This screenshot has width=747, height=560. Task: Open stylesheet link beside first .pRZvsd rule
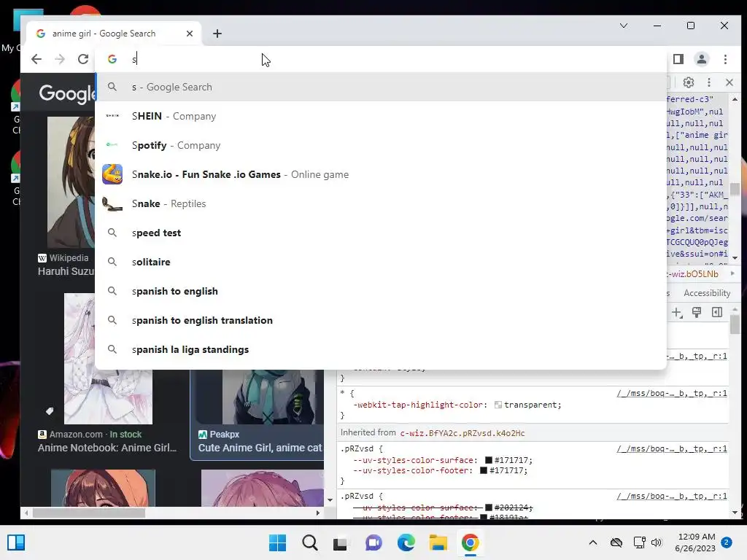pyautogui.click(x=672, y=448)
